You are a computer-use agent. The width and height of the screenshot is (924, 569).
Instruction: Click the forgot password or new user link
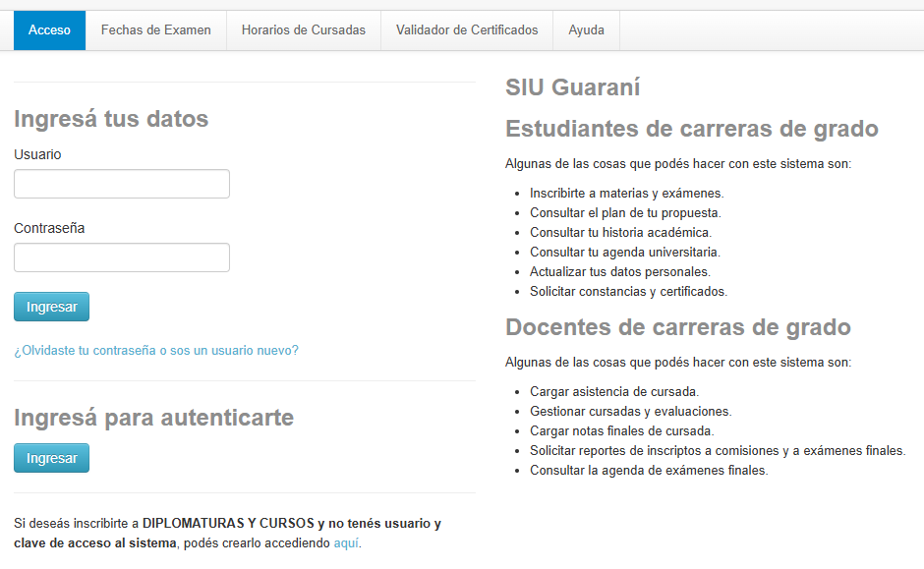(156, 351)
